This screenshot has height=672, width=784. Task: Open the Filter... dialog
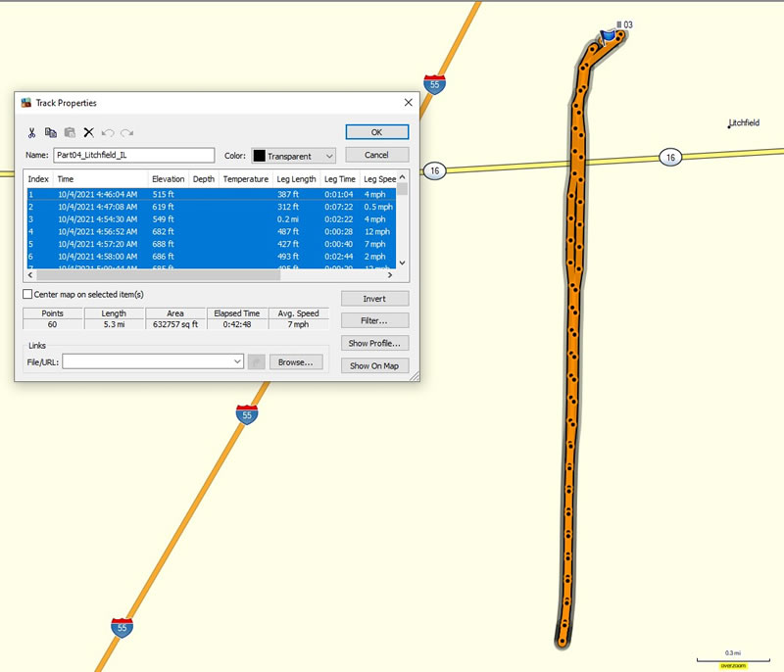point(374,320)
